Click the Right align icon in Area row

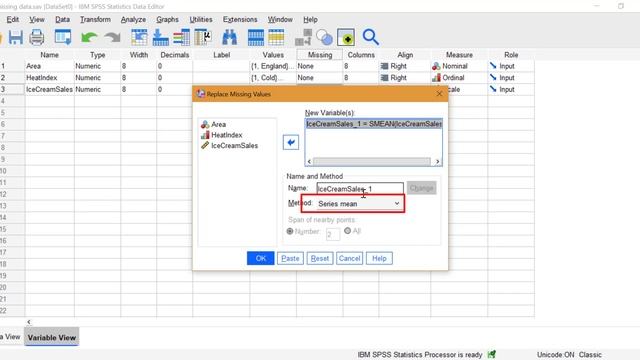click(384, 66)
